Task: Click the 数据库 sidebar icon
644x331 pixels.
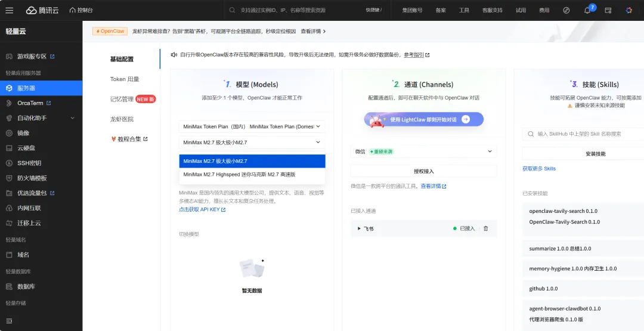Action: (x=9, y=286)
